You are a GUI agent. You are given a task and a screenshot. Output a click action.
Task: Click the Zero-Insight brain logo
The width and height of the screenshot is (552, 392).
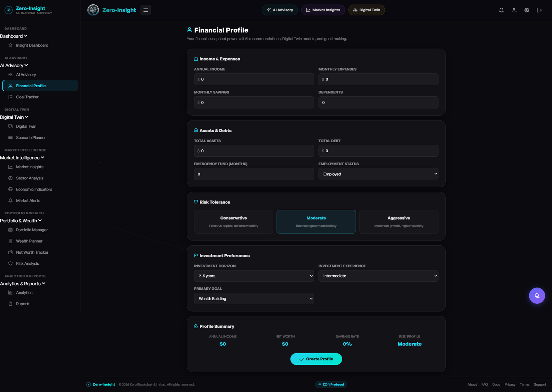point(93,10)
